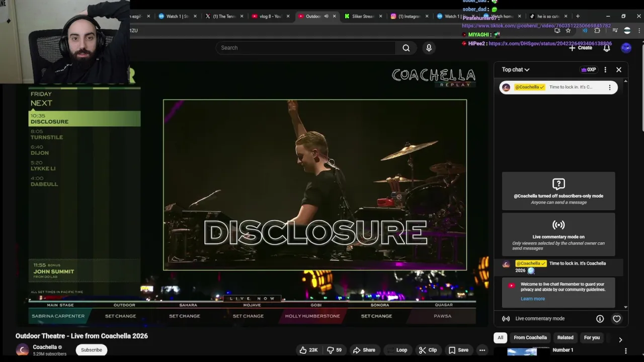Close the vlog 8 YouTube tab
Screen dimensions: 644x362
coord(288,16)
